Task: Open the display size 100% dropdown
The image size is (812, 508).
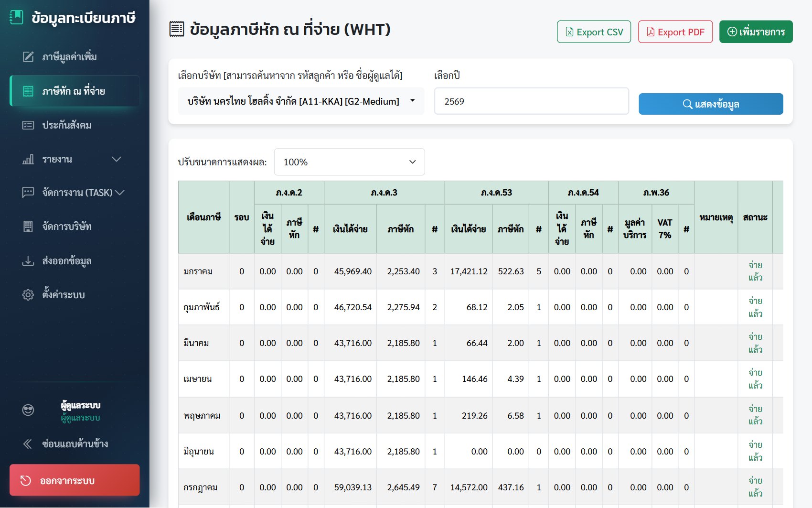Action: coord(349,162)
